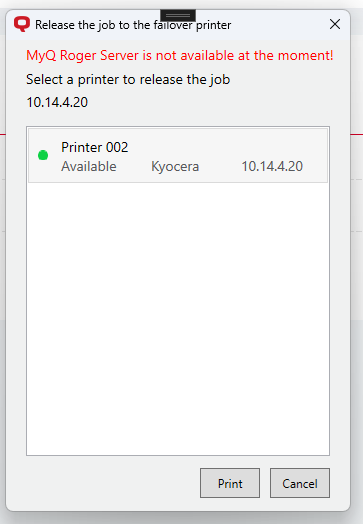Screen dimensions: 363x524
Task: Click the 'Select a printer to release the job' label
Action: (x=128, y=80)
